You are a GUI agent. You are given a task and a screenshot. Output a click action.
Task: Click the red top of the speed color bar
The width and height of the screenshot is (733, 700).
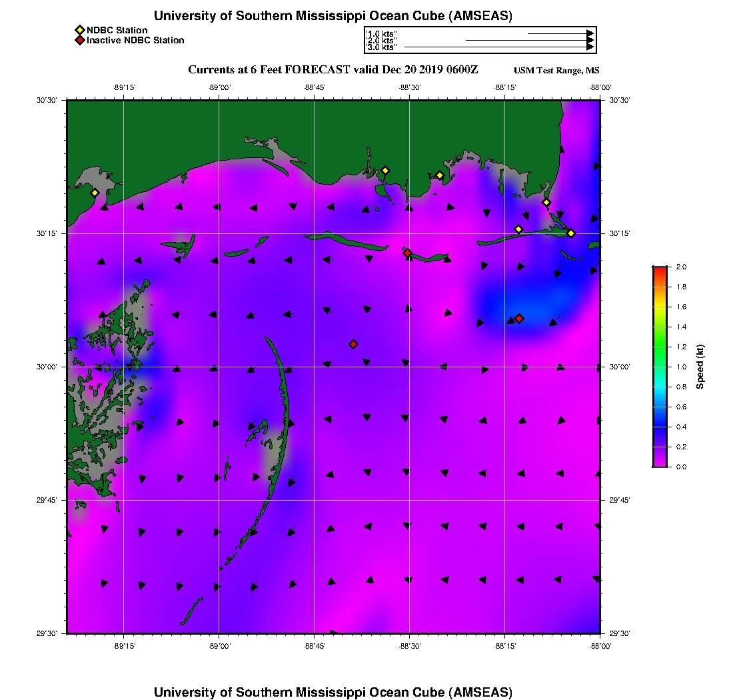coord(660,269)
